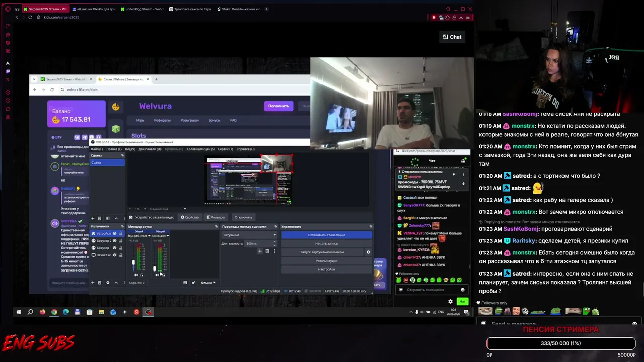This screenshot has height=362, width=644.
Task: Click Режим студии in OBS
Action: 327,260
